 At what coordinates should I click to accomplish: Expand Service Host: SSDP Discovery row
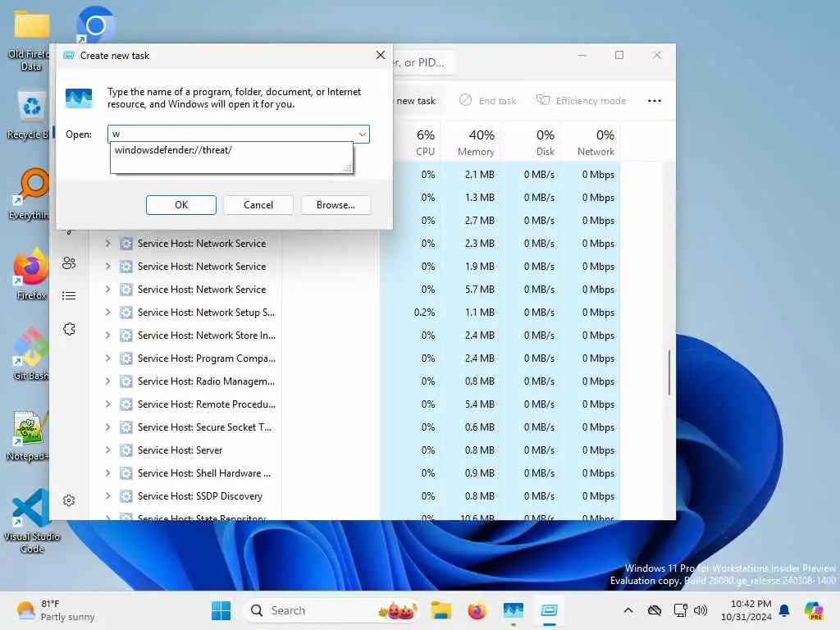click(107, 496)
